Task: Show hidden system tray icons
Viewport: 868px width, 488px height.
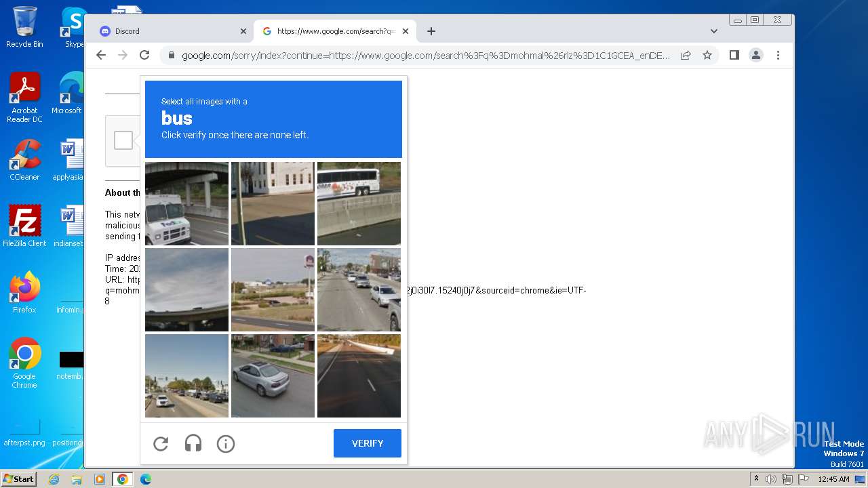Action: pos(756,479)
